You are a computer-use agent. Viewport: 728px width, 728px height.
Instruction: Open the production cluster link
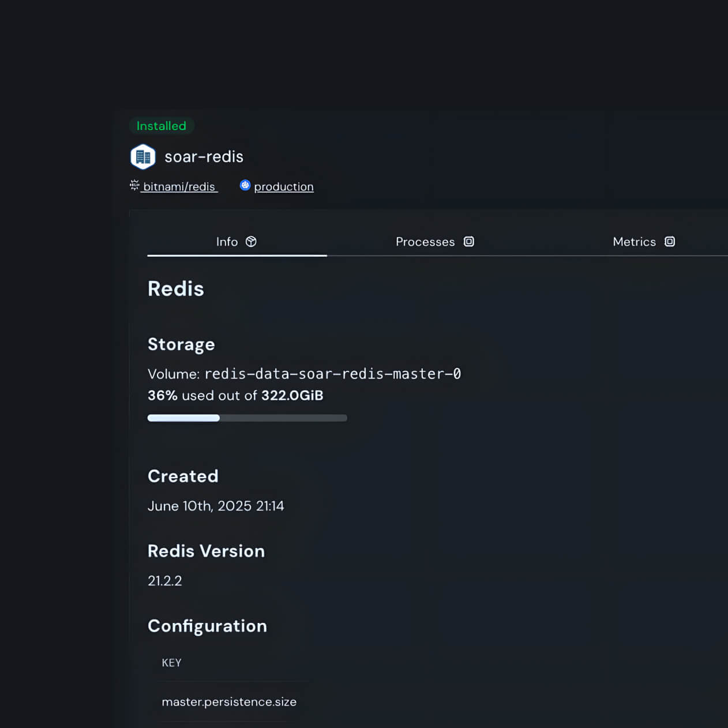(284, 186)
